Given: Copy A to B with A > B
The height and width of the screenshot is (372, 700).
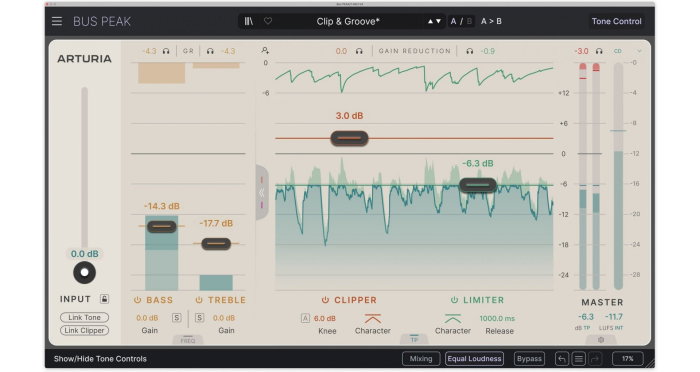Looking at the screenshot, I should pyautogui.click(x=491, y=21).
